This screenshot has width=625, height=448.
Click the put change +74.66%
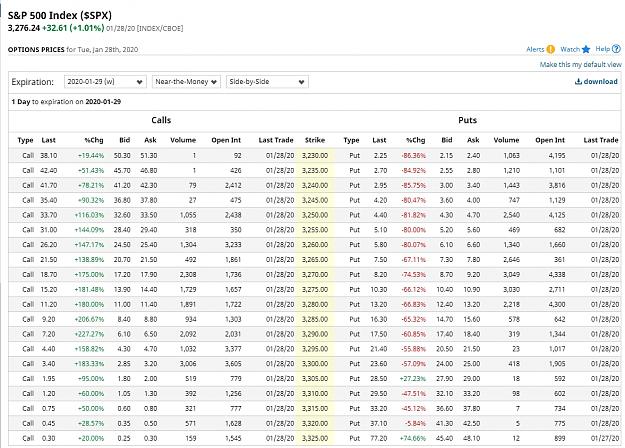pos(413,438)
